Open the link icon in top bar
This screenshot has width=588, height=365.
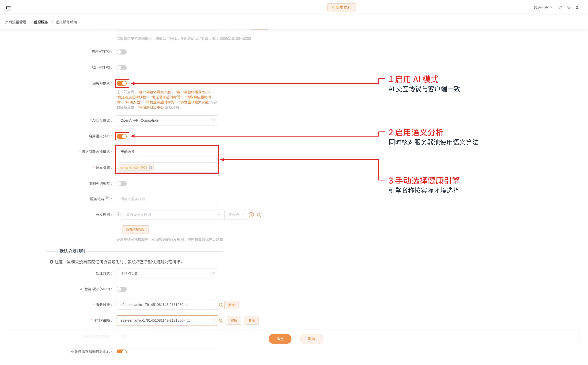pos(560,7)
